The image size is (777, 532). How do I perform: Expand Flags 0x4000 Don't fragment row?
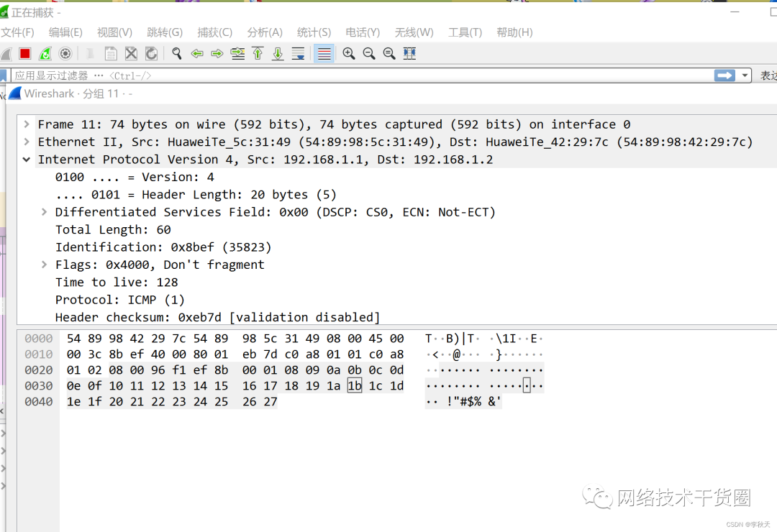point(44,265)
